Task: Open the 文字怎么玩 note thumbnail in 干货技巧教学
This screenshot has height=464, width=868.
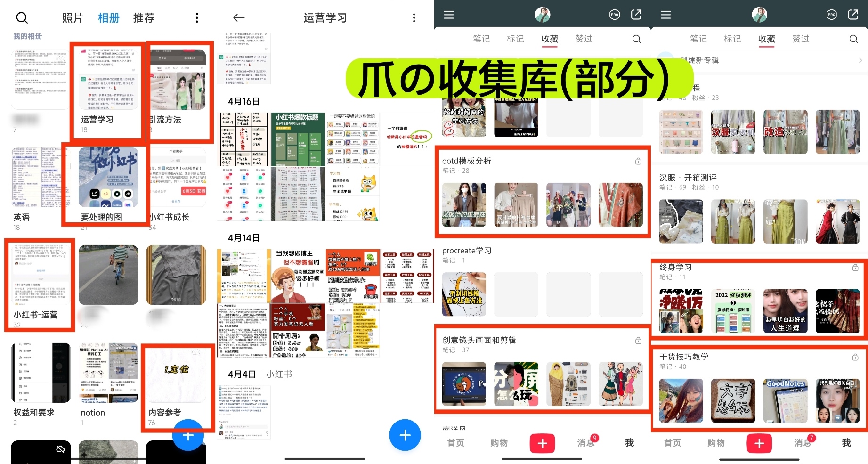Action: [x=733, y=401]
